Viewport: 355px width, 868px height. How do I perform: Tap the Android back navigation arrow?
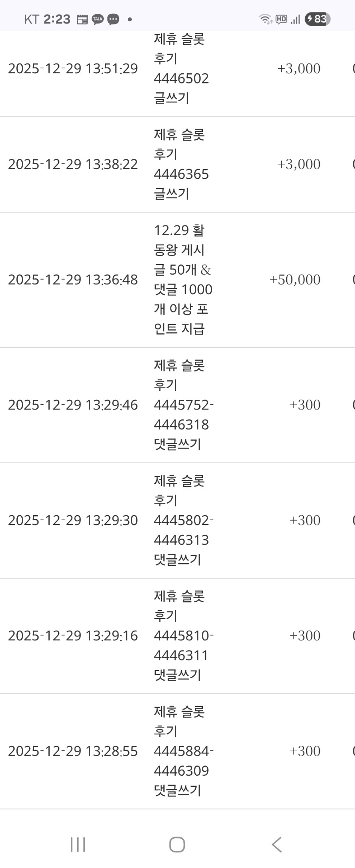coord(276,844)
